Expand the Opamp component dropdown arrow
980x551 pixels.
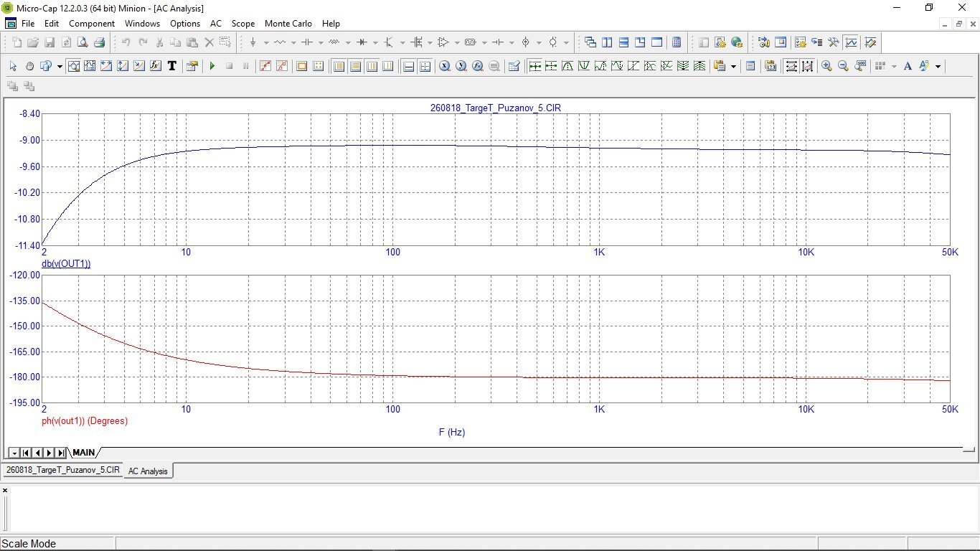pos(457,42)
